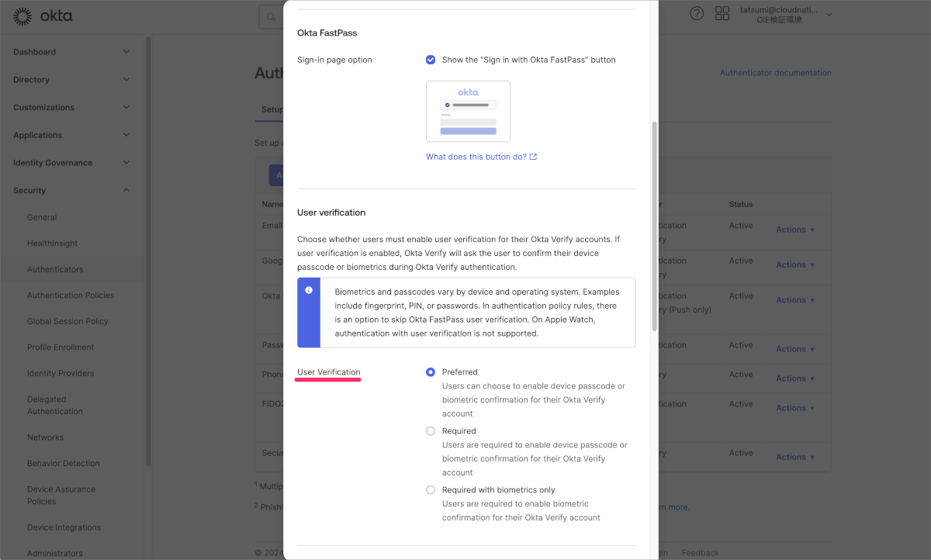Click the Okta FastPass preview thumbnail
The height and width of the screenshot is (560, 931).
pyautogui.click(x=469, y=111)
